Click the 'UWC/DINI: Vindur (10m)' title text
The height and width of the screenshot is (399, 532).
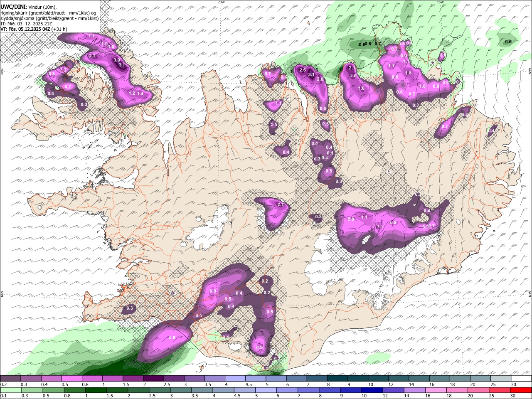click(x=29, y=7)
